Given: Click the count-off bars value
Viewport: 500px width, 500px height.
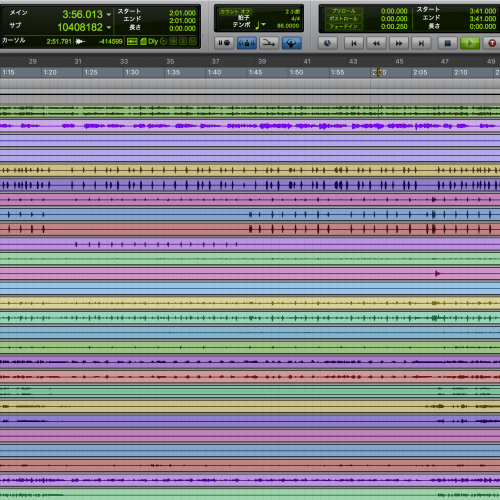Looking at the screenshot, I should 293,12.
